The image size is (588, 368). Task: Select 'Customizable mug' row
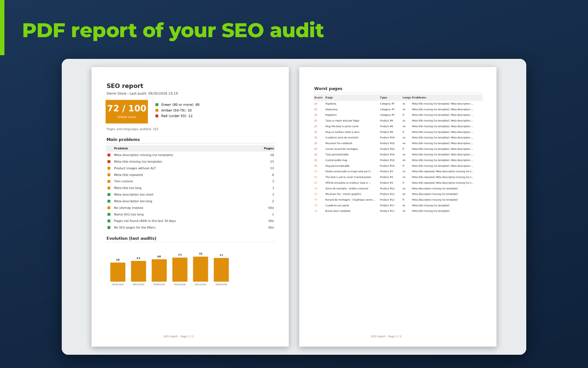(x=398, y=160)
